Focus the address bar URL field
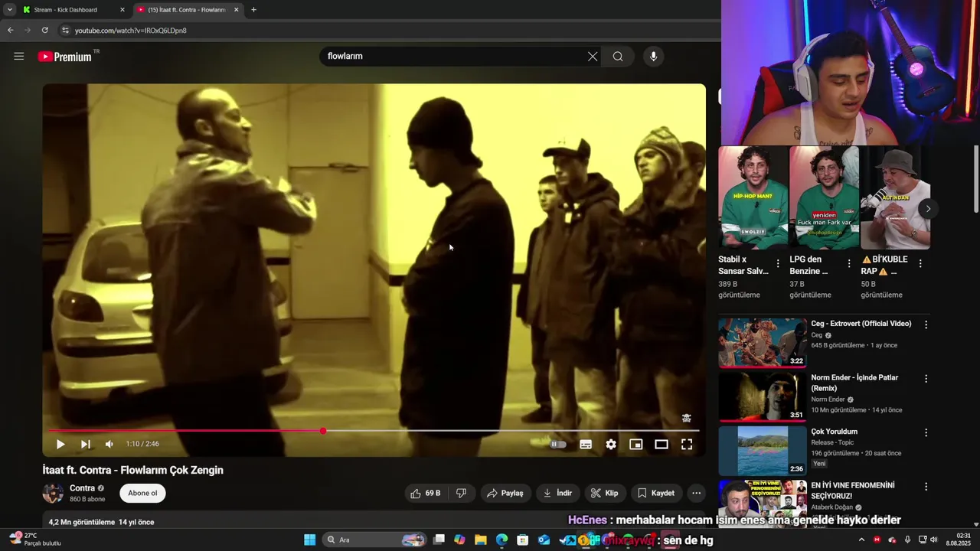This screenshot has height=551, width=980. coord(383,30)
